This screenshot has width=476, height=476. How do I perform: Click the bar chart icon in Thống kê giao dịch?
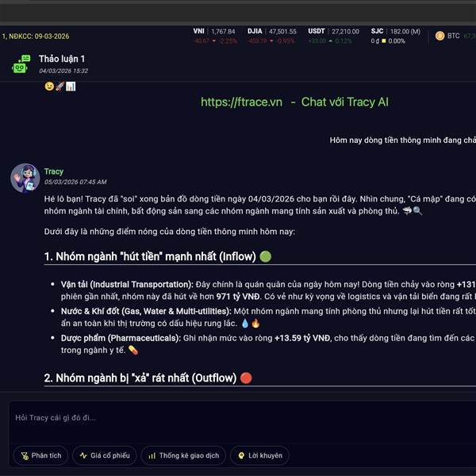152,455
